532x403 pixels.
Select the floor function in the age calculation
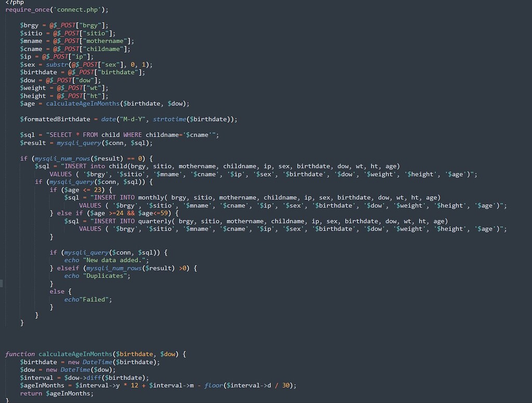pyautogui.click(x=212, y=385)
